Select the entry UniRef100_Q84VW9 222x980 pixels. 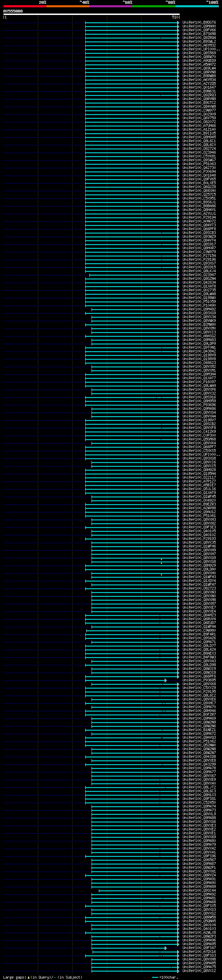[199, 107]
